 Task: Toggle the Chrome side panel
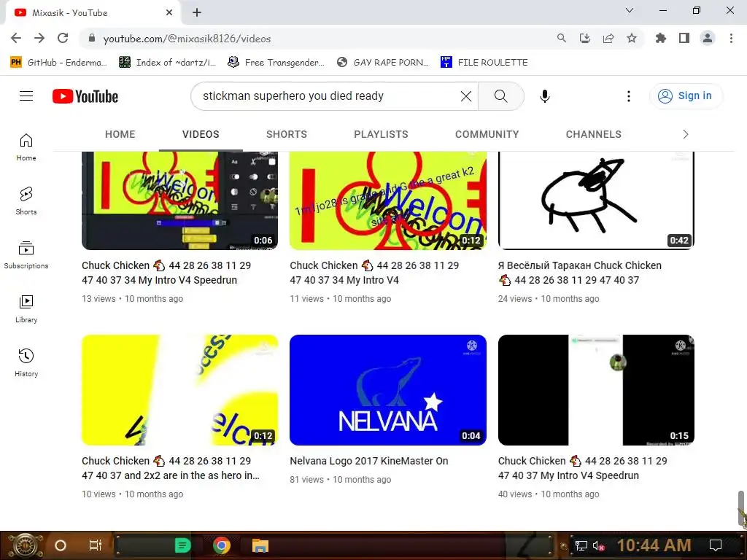(x=684, y=38)
